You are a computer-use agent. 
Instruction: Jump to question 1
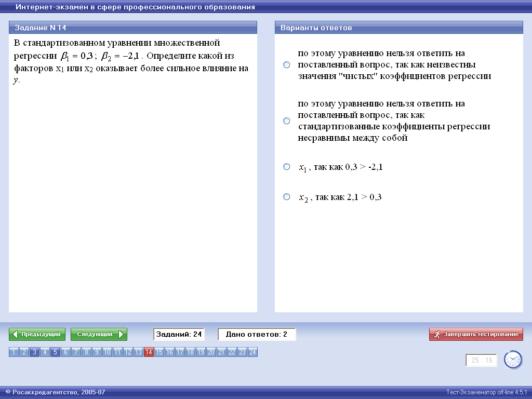point(14,352)
